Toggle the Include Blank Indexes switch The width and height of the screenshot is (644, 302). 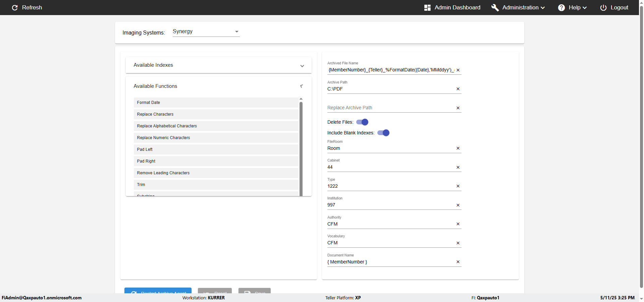[383, 133]
